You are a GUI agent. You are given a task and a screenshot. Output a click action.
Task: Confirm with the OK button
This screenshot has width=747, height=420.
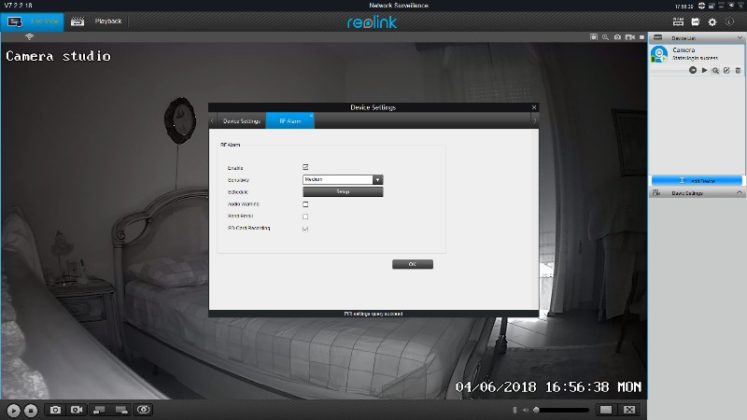tap(413, 264)
